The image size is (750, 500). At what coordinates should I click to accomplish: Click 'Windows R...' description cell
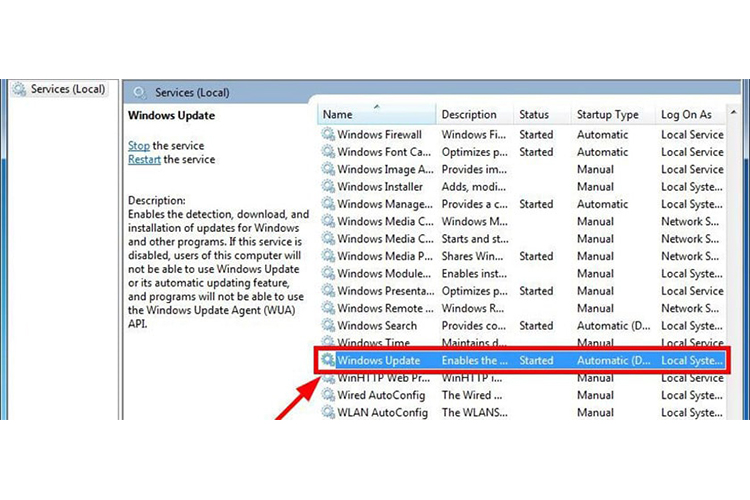coord(473,308)
